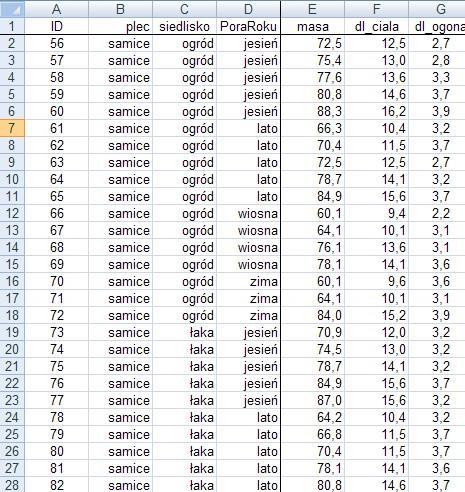Click 'samice' in row 10
This screenshot has width=465, height=492.
coord(120,179)
